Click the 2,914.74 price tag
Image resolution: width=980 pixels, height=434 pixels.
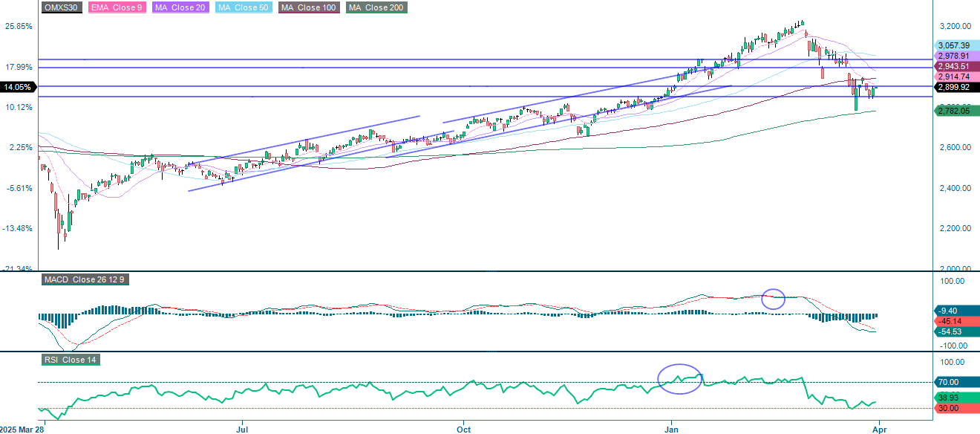[956, 77]
